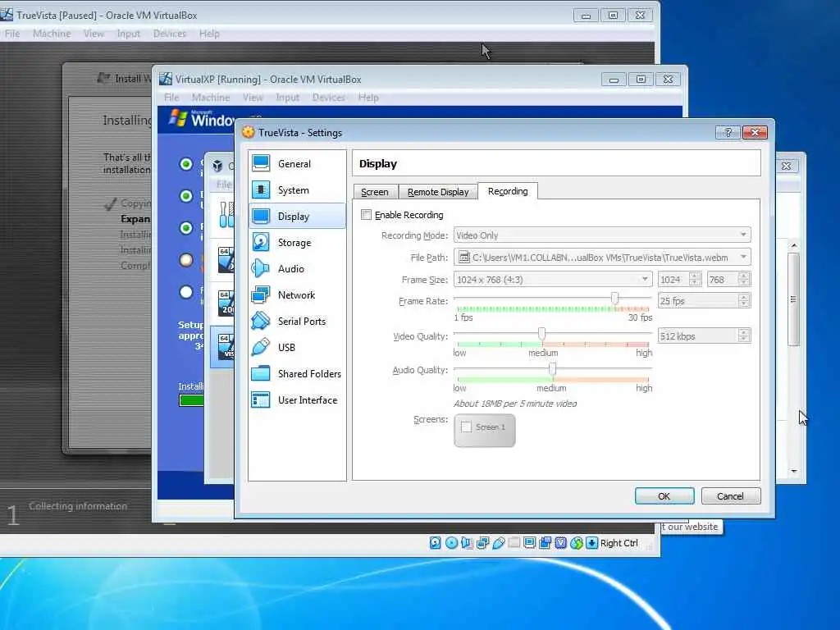Open Help menu in TrueVista window
The height and width of the screenshot is (630, 840).
click(209, 34)
